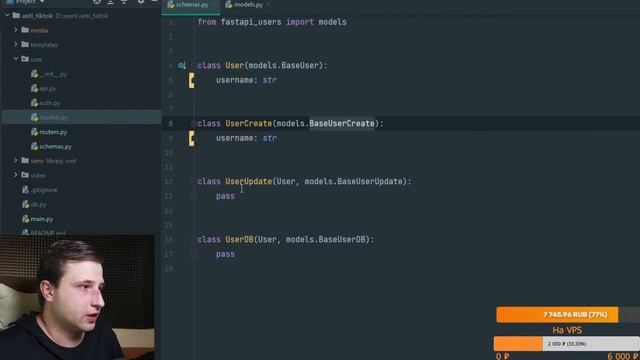Image resolution: width=640 pixels, height=360 pixels.
Task: Click the yellow gutter marker on line 5
Action: point(191,80)
